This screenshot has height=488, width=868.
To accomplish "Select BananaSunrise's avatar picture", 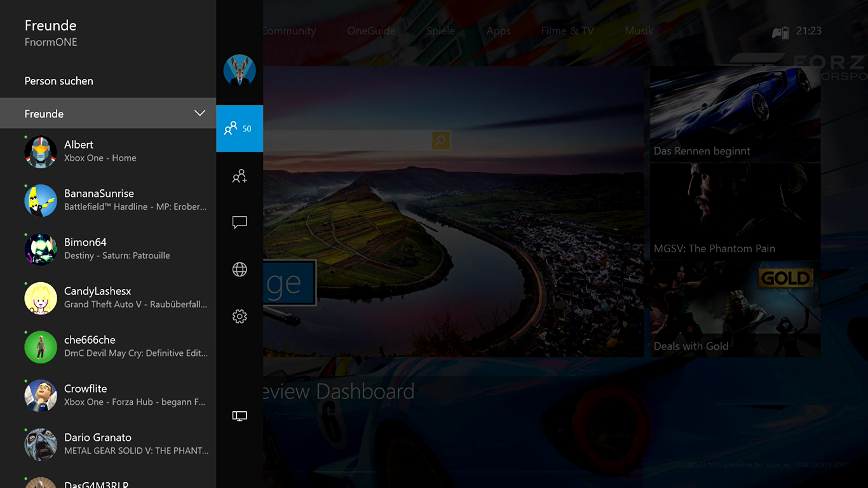I will [x=41, y=200].
